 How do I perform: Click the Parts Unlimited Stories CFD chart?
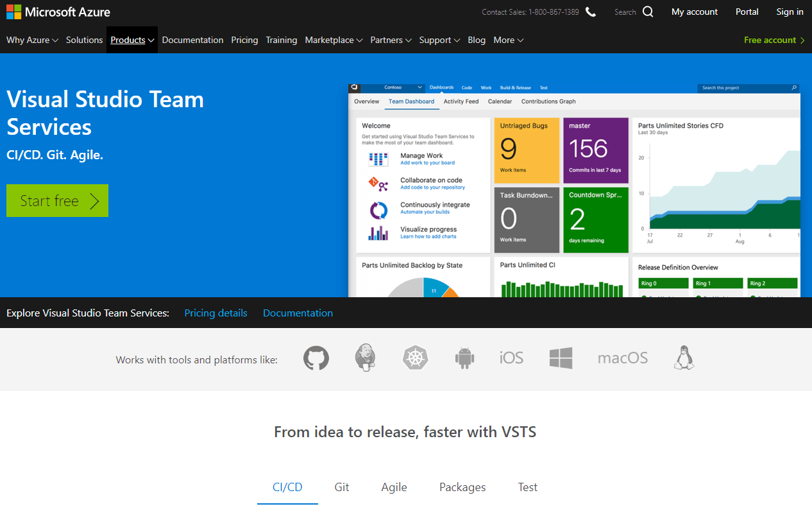[716, 185]
